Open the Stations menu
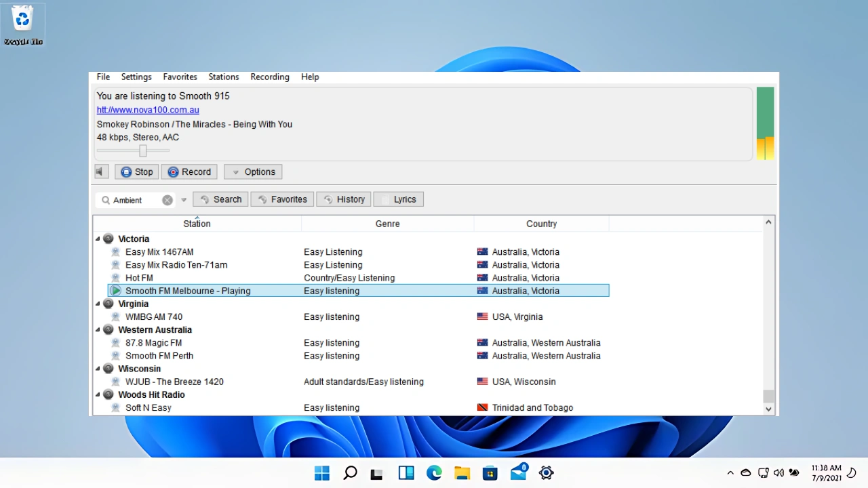This screenshot has width=868, height=488. [224, 77]
